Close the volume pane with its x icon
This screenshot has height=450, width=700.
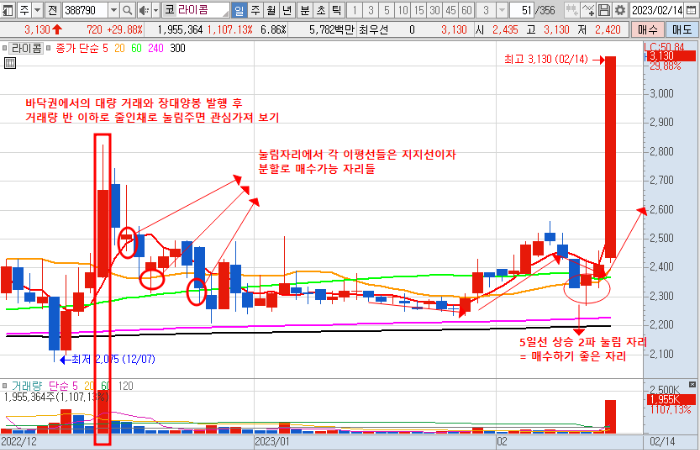[x=692, y=384]
